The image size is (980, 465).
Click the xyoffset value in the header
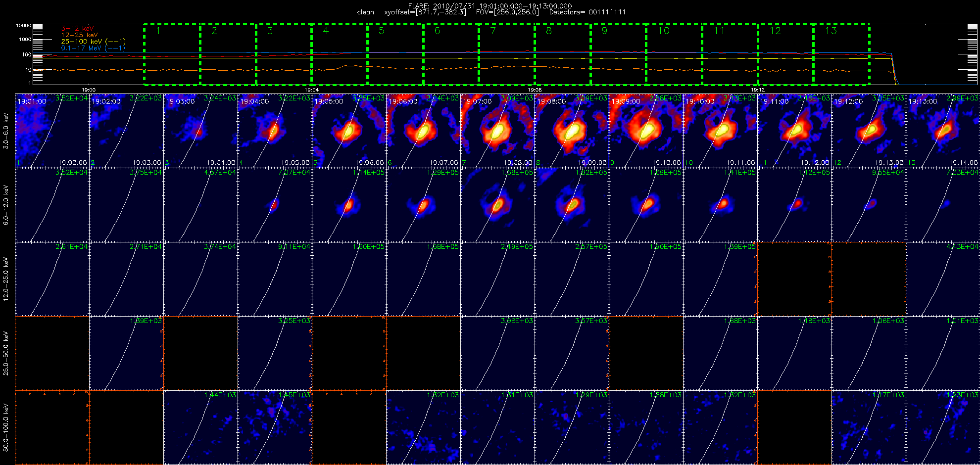pos(425,12)
